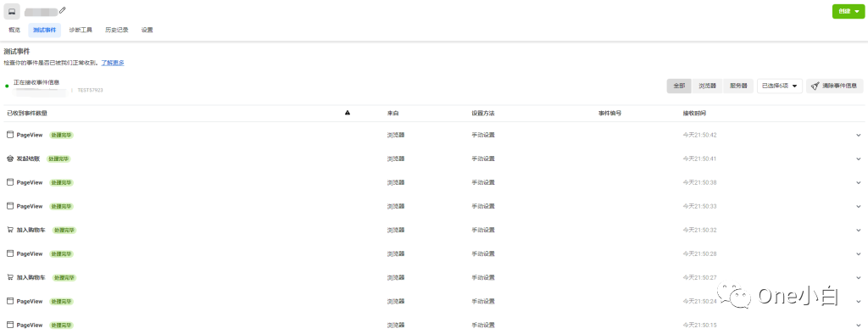Screen dimensions: 868x334
Task: Click the timestamp 今天21:50:33
Action: coord(699,207)
